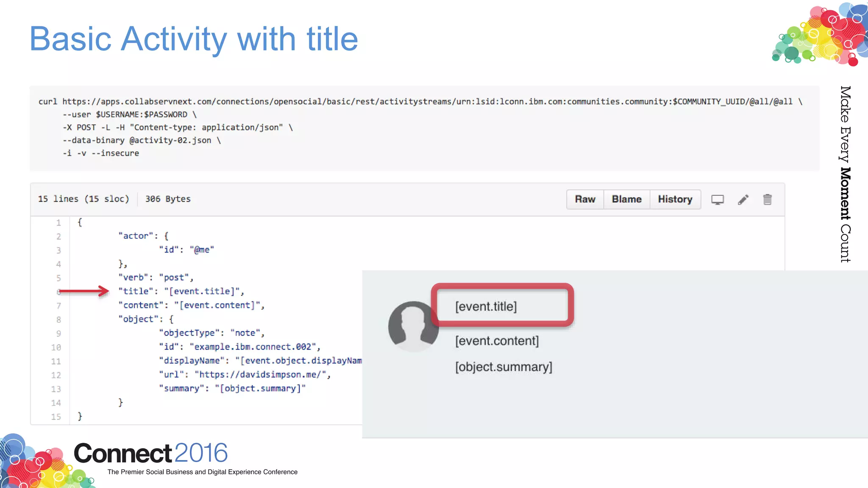Click the red arrow pointing at title line

pos(84,291)
